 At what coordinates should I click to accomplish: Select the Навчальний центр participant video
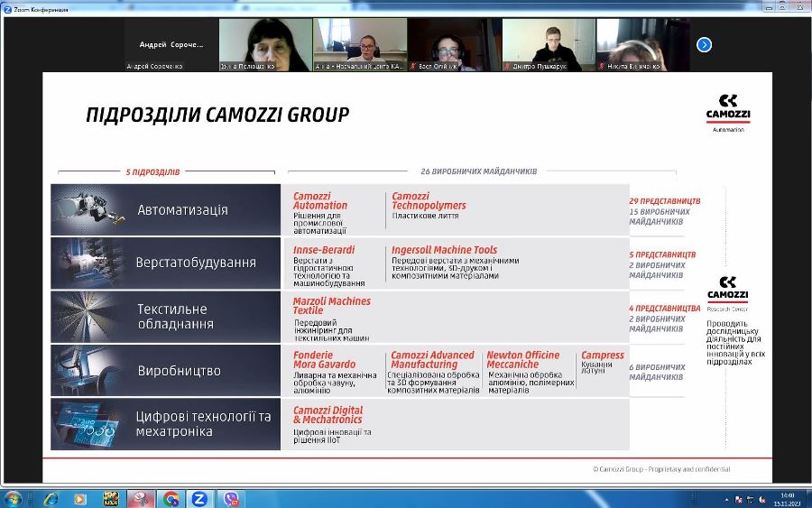click(360, 45)
